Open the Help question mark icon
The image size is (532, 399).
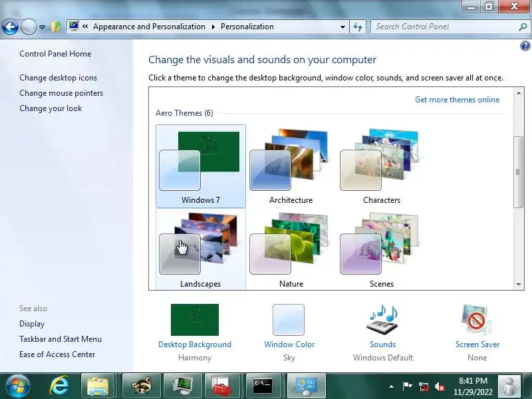coord(525,46)
